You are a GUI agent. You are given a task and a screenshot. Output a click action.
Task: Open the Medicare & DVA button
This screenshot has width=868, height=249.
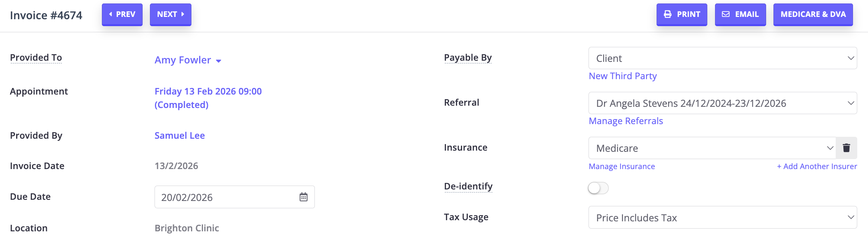(x=813, y=15)
